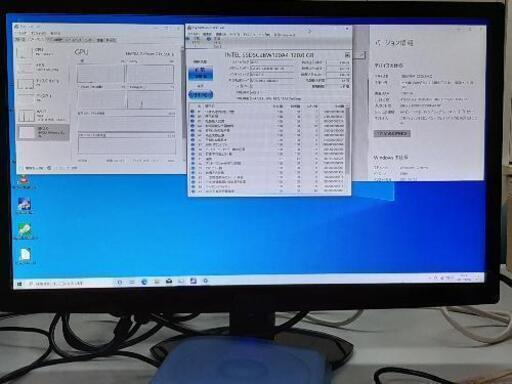512x384 pixels.
Task: Click the Task Manager vertical scrollbar
Action: click(183, 93)
